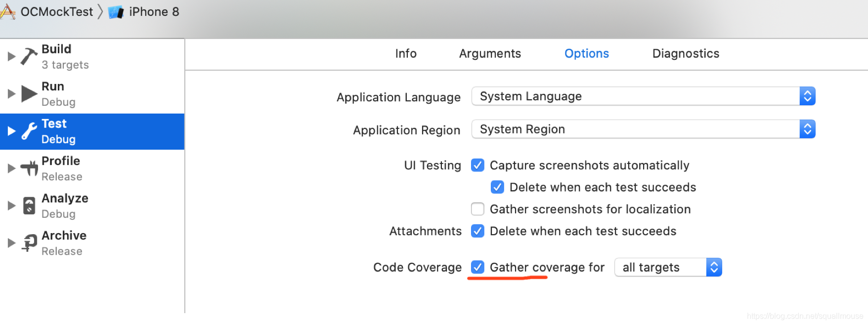Click the Build hammer icon
The image size is (868, 325).
29,56
